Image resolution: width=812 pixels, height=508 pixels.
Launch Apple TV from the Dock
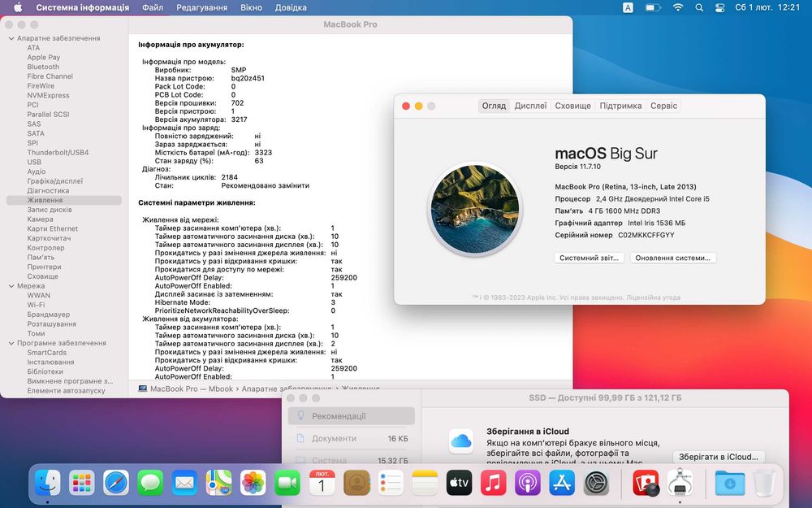(x=460, y=483)
